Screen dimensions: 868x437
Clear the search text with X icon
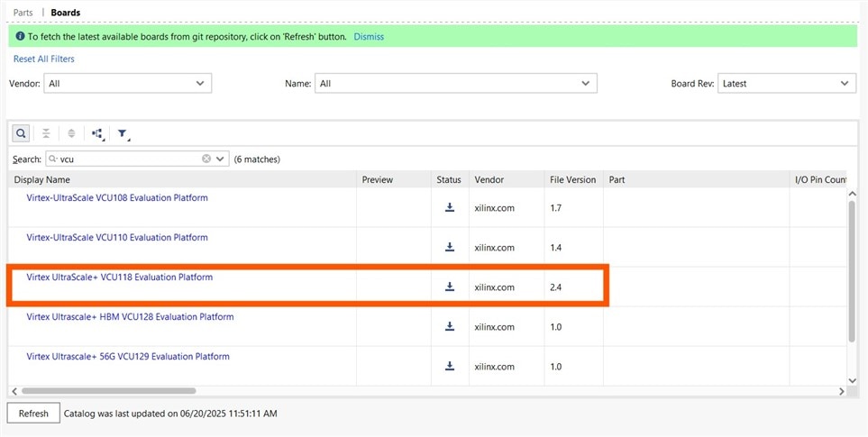click(x=206, y=159)
